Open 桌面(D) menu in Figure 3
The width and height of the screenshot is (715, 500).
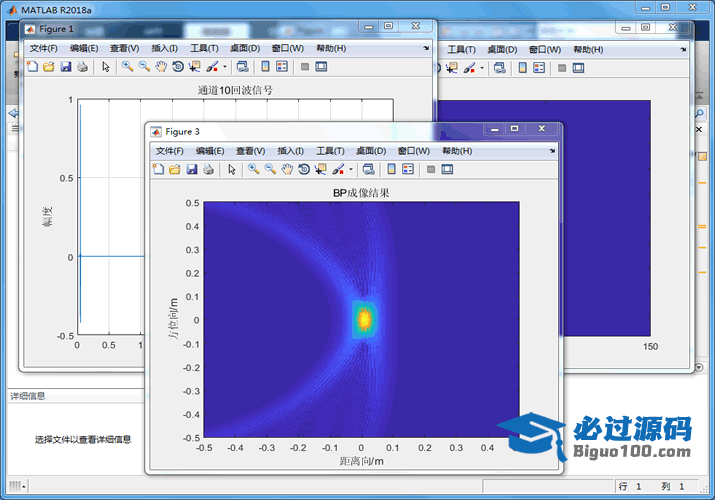click(x=371, y=151)
